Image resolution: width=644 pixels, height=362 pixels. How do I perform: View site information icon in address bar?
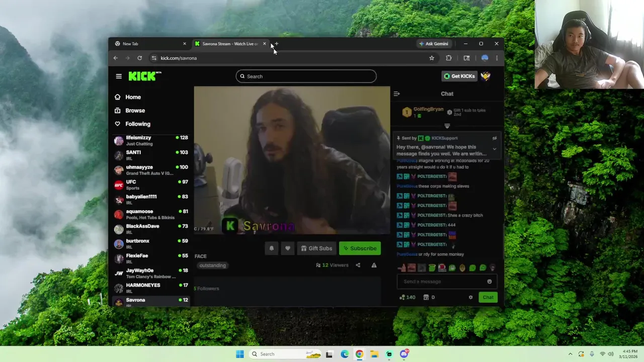click(154, 58)
